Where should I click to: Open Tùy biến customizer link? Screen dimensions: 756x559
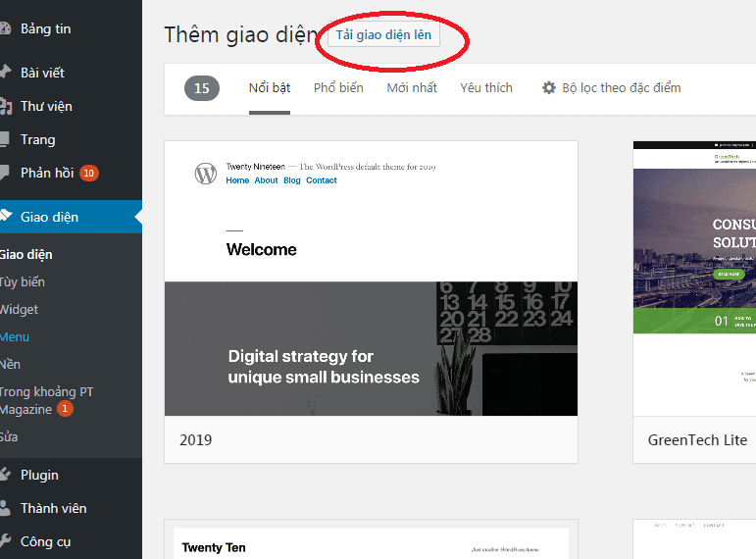coord(23,282)
